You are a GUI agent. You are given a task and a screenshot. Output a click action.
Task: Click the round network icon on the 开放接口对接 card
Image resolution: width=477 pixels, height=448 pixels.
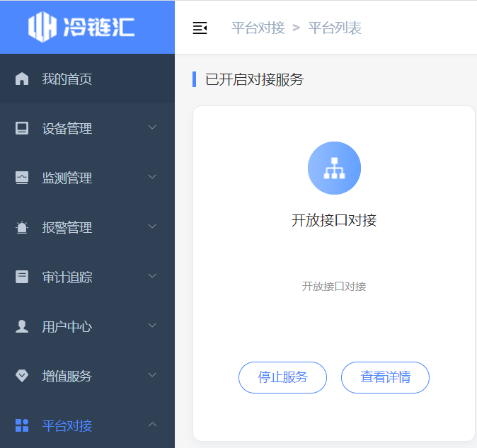point(334,168)
